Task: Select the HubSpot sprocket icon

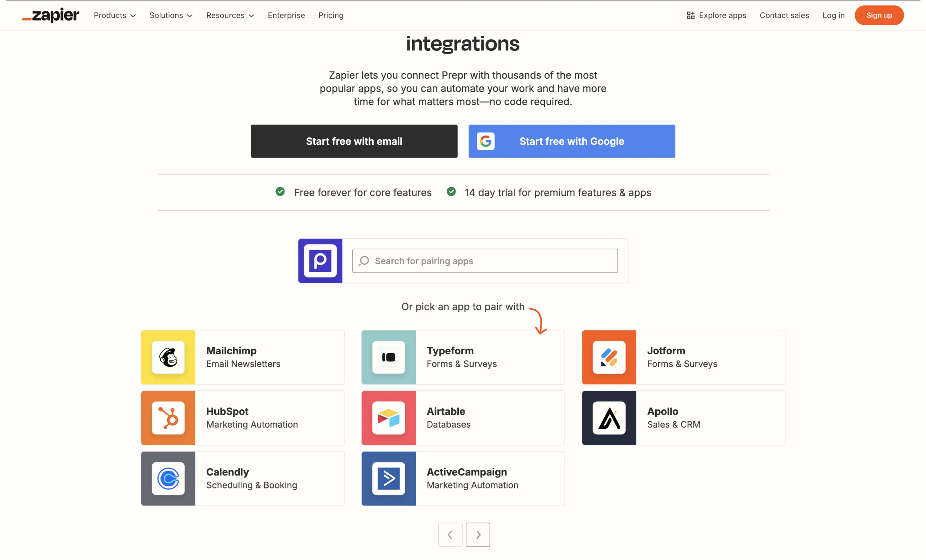Action: [168, 418]
